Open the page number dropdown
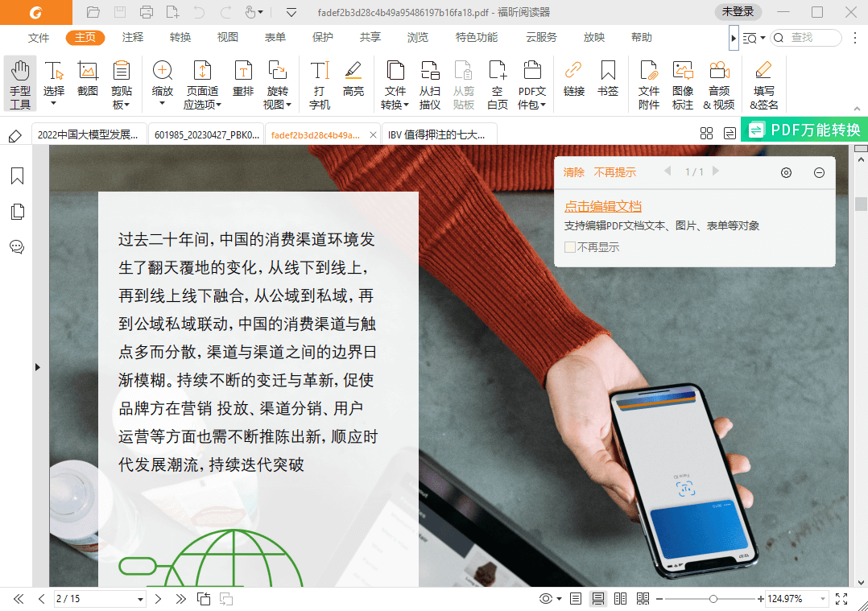Screen dimensions: 868x611 click(x=140, y=599)
